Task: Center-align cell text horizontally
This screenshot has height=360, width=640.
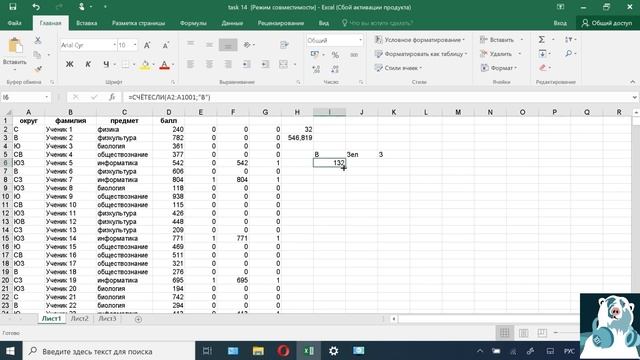Action: click(x=209, y=64)
